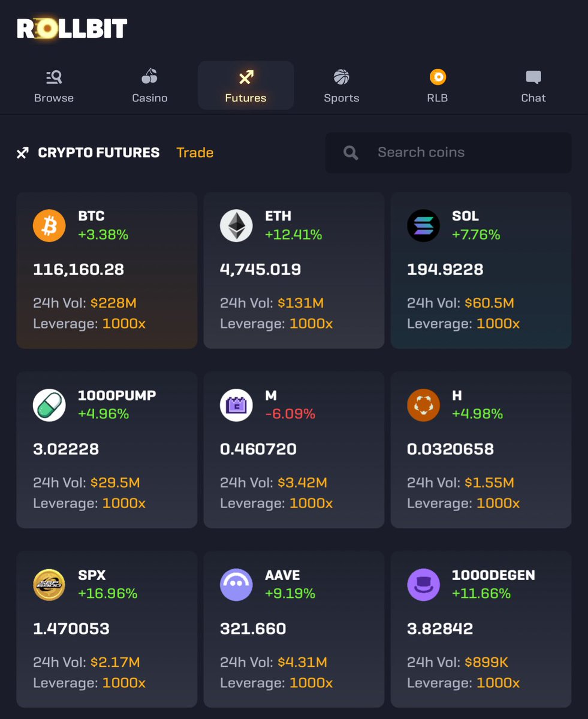Open the Browse tab
The image size is (588, 719).
[x=54, y=86]
